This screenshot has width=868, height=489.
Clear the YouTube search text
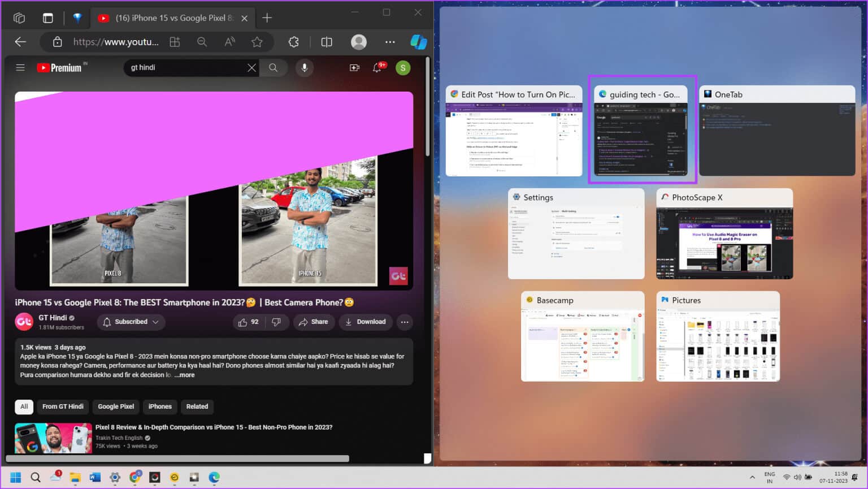coord(251,68)
